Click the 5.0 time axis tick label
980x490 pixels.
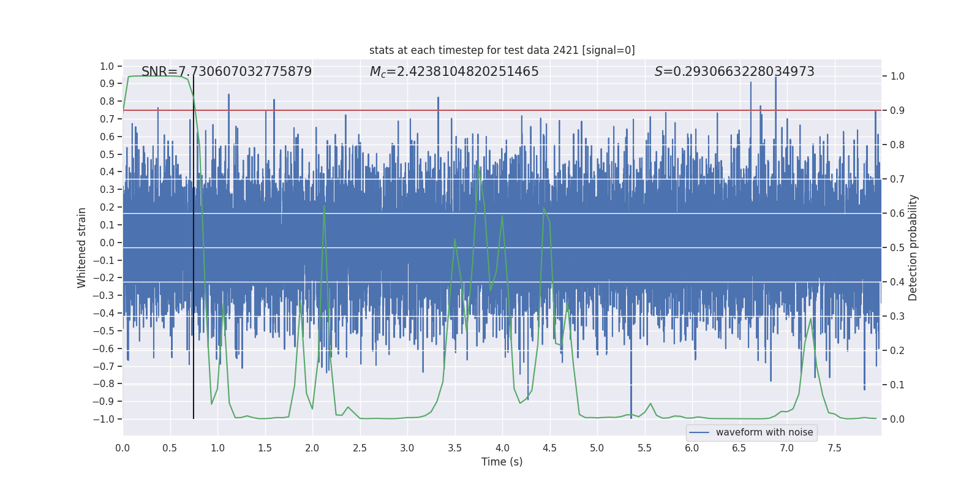[597, 448]
